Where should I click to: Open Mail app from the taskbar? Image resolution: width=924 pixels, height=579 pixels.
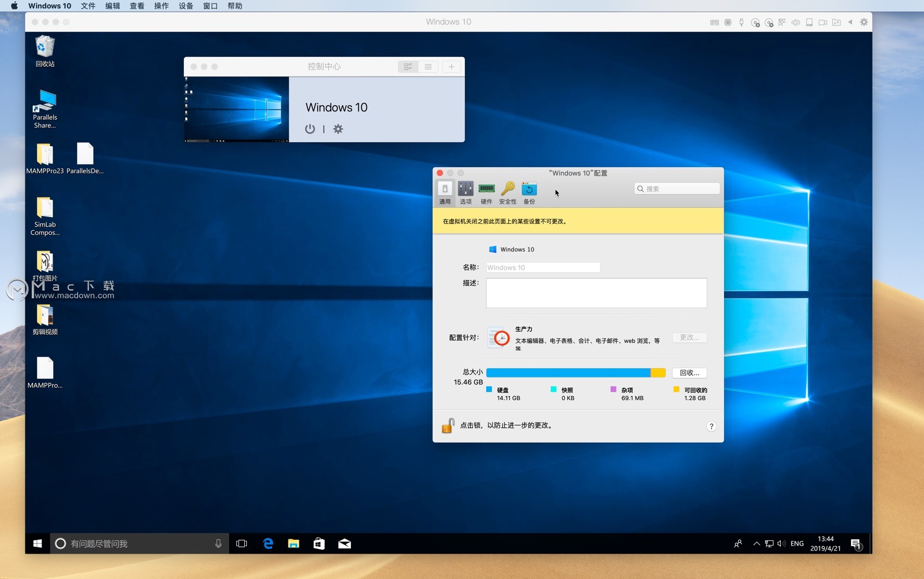(x=345, y=543)
